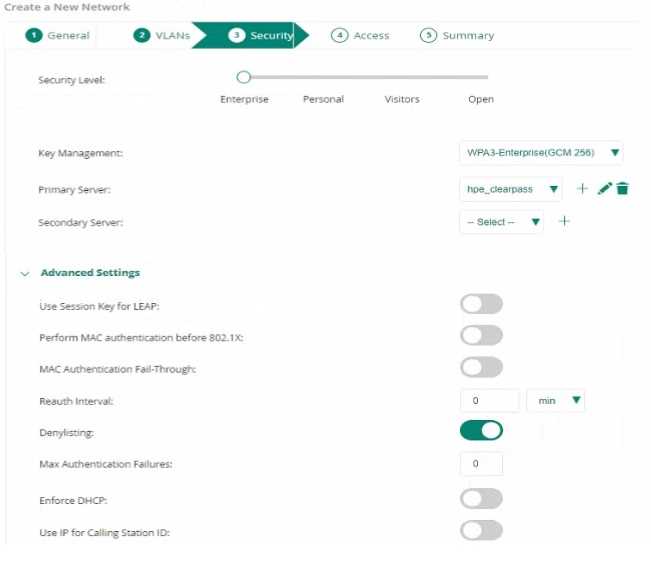
Task: Toggle MAC authentication before 802.1X
Action: (x=481, y=336)
